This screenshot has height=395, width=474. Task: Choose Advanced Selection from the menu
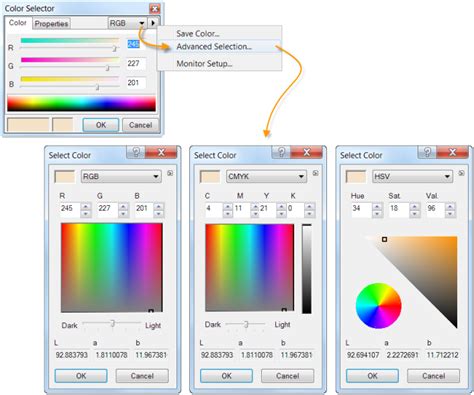click(x=214, y=47)
